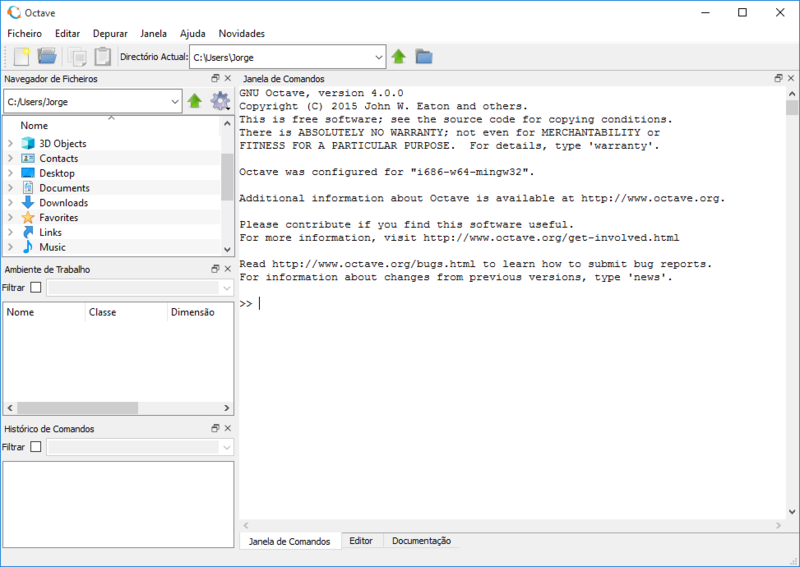Click the Desktop folder name
The width and height of the screenshot is (800, 567).
click(x=57, y=173)
